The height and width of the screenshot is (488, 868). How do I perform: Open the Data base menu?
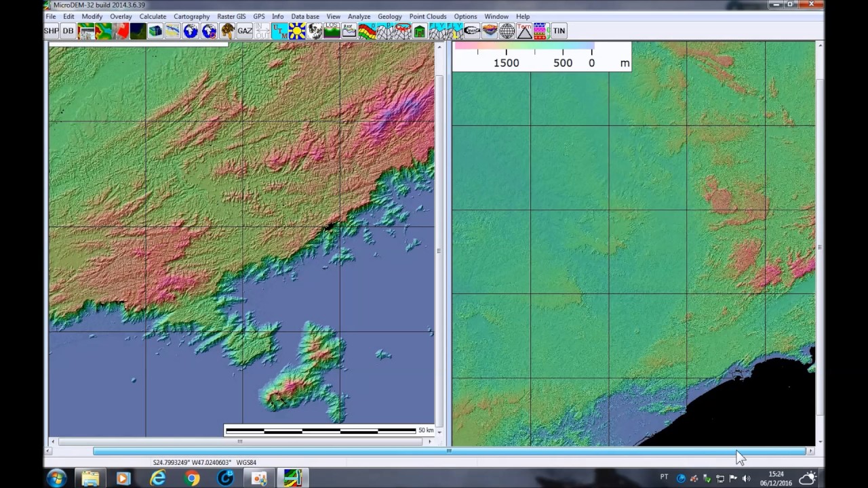(305, 16)
